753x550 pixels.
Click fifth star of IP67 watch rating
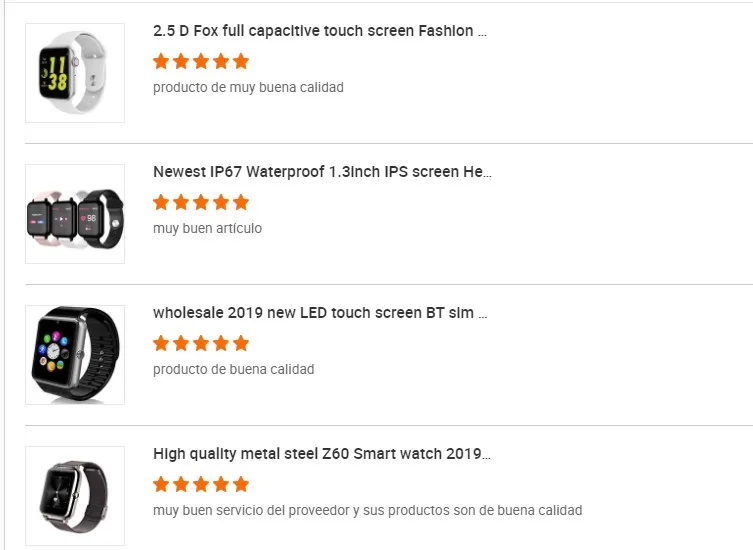pyautogui.click(x=241, y=202)
